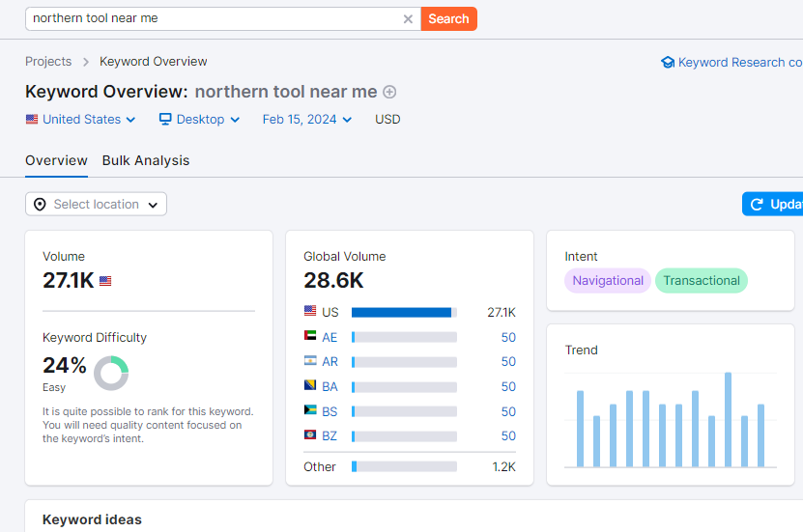Click the Keyword Difficulty donut chart
This screenshot has height=532, width=803.
click(111, 373)
